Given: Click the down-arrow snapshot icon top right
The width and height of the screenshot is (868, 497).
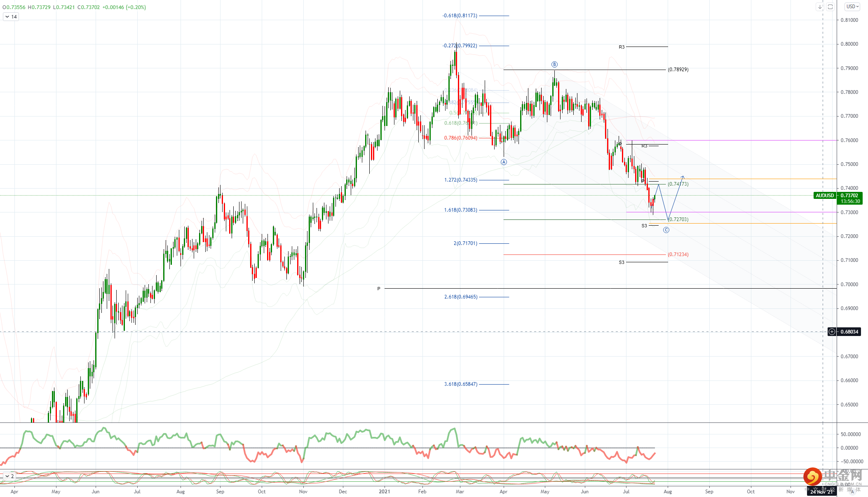Looking at the screenshot, I should click(820, 7).
